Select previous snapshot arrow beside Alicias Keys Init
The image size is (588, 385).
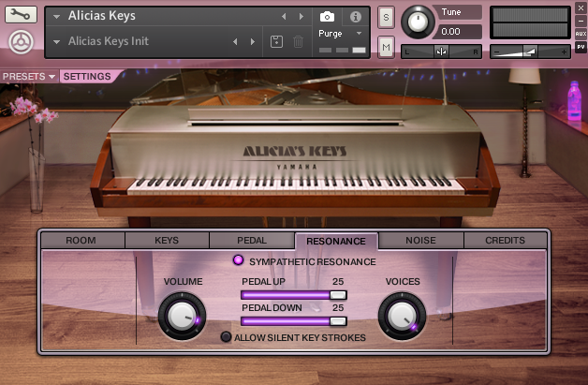(235, 41)
